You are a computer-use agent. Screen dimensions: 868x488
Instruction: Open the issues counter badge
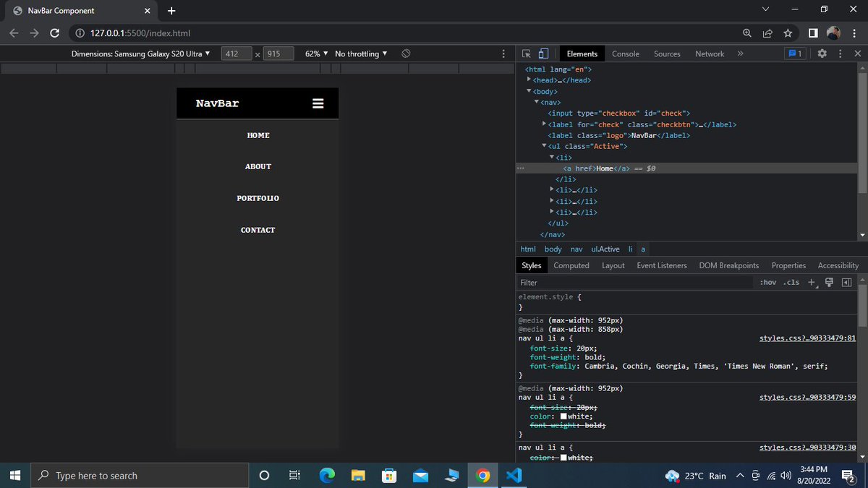pos(795,53)
